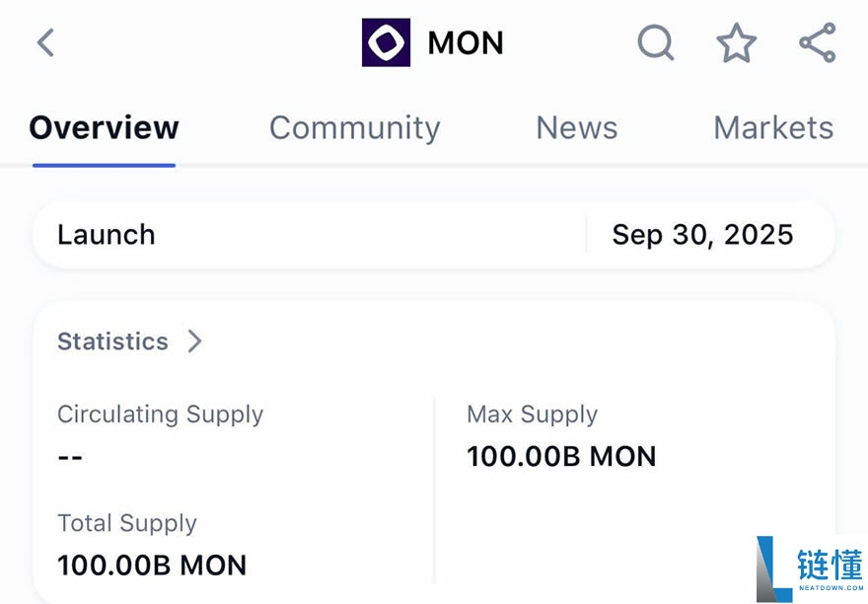The image size is (868, 604).
Task: Select the star outline next to search
Action: click(x=736, y=43)
